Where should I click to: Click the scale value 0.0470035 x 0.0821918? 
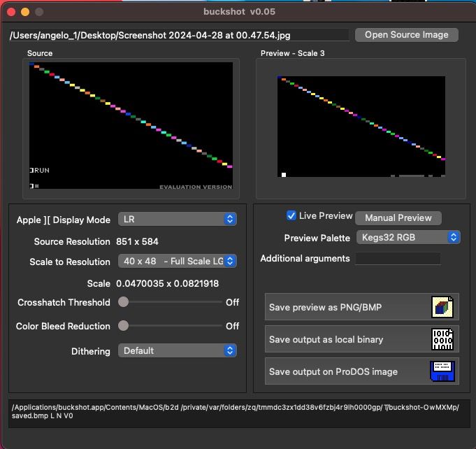pos(167,283)
